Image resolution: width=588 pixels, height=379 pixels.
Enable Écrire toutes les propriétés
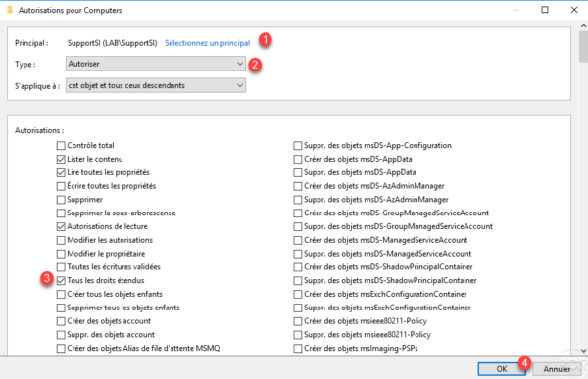pyautogui.click(x=61, y=186)
